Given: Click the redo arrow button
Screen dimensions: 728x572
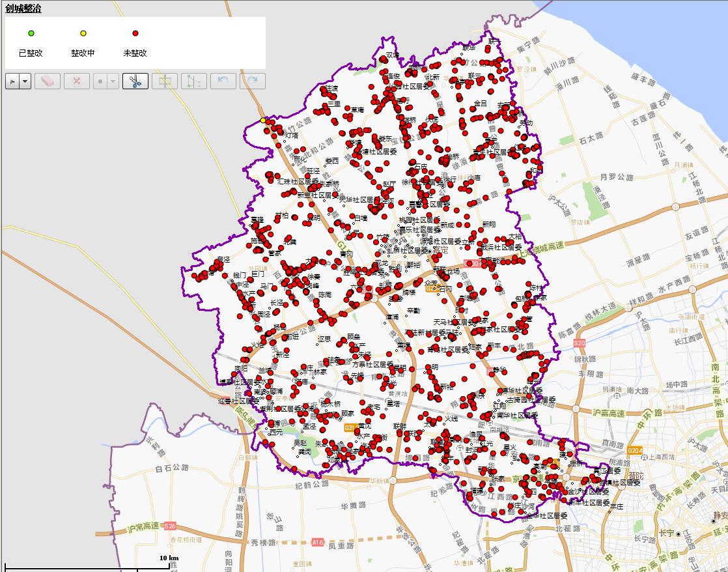Looking at the screenshot, I should pyautogui.click(x=253, y=81).
